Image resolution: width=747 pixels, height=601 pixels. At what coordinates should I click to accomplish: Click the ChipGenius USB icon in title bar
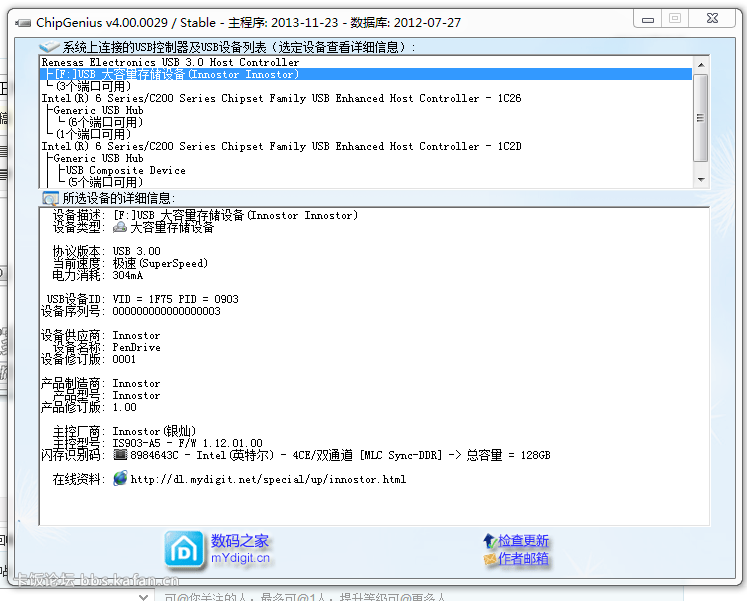pos(23,22)
